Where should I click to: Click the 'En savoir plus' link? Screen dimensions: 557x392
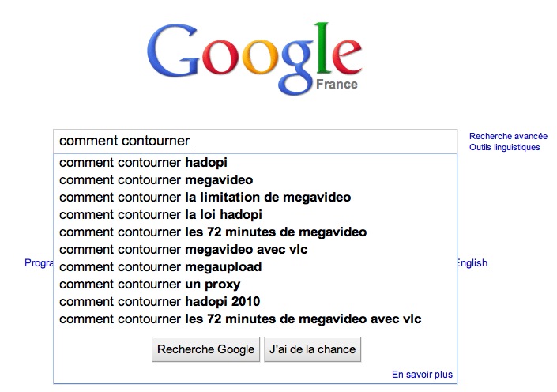422,375
